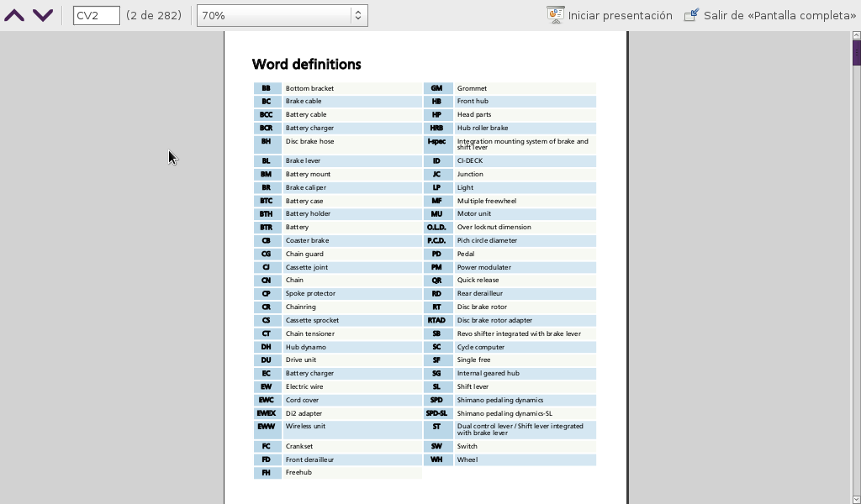Click the "Over locknut dimension" definition
Image resolution: width=861 pixels, height=504 pixels.
pyautogui.click(x=494, y=227)
